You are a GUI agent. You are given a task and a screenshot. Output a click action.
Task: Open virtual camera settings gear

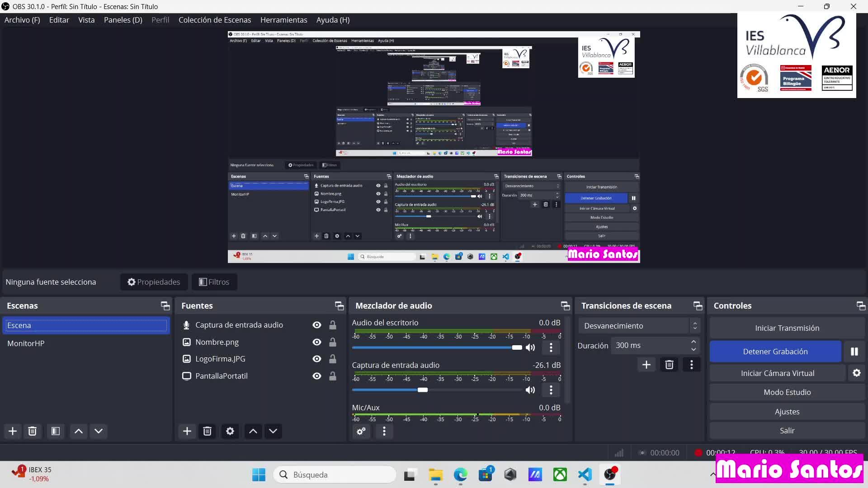tap(856, 373)
